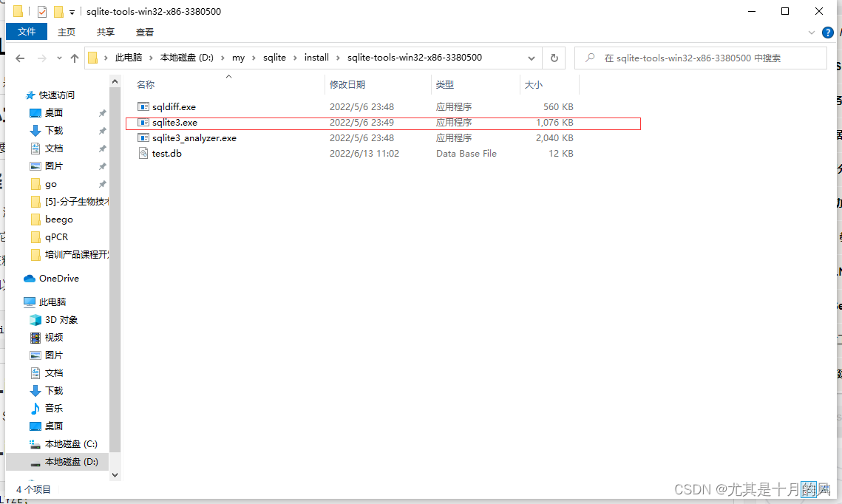
Task: Open the 主页 ribbon tab
Action: (x=67, y=33)
